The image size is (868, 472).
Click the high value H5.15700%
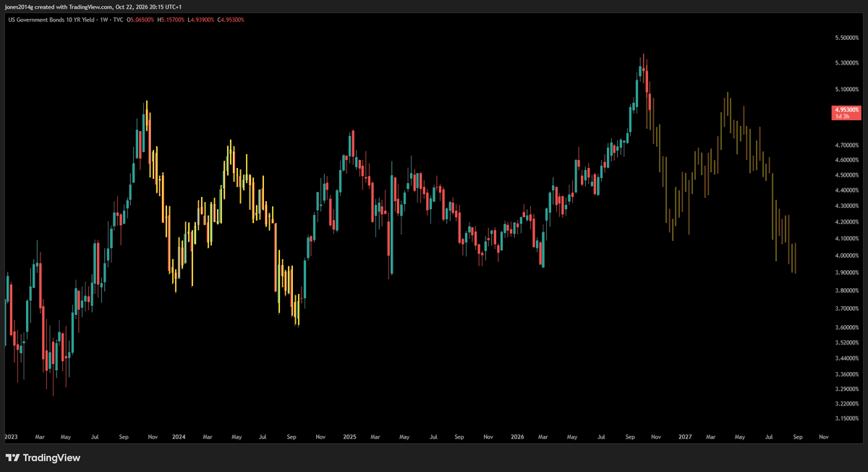point(171,20)
